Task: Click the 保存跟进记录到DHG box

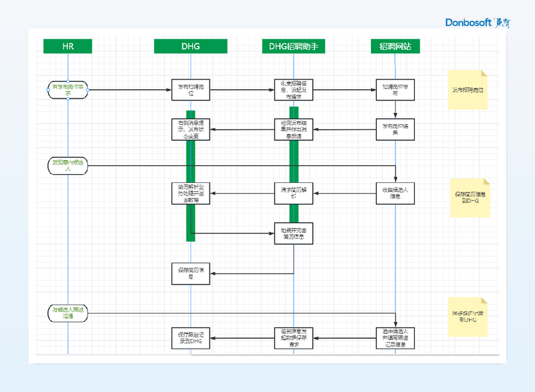Action: pos(191,338)
